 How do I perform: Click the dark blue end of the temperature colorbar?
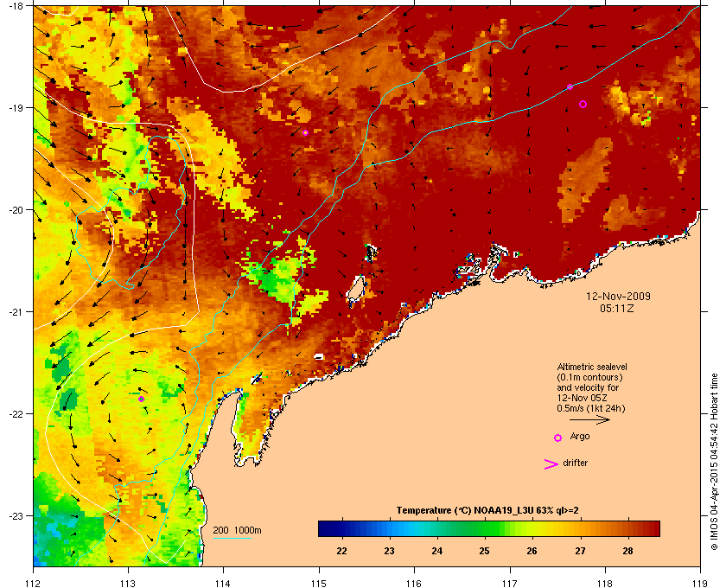(x=327, y=528)
